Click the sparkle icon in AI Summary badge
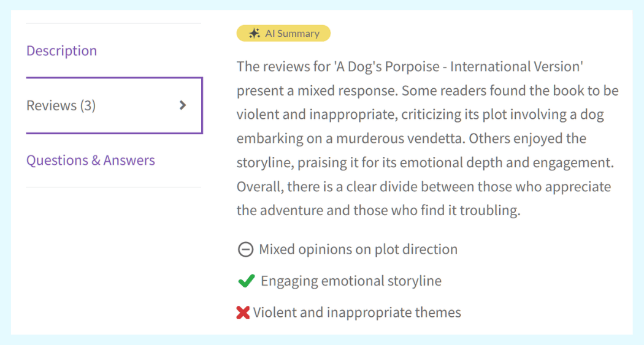This screenshot has height=345, width=644. [x=255, y=34]
